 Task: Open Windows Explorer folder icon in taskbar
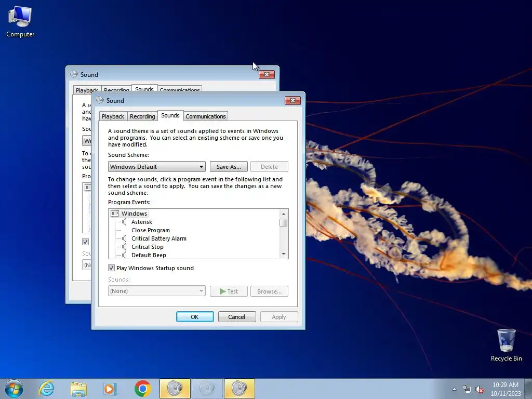[78, 389]
